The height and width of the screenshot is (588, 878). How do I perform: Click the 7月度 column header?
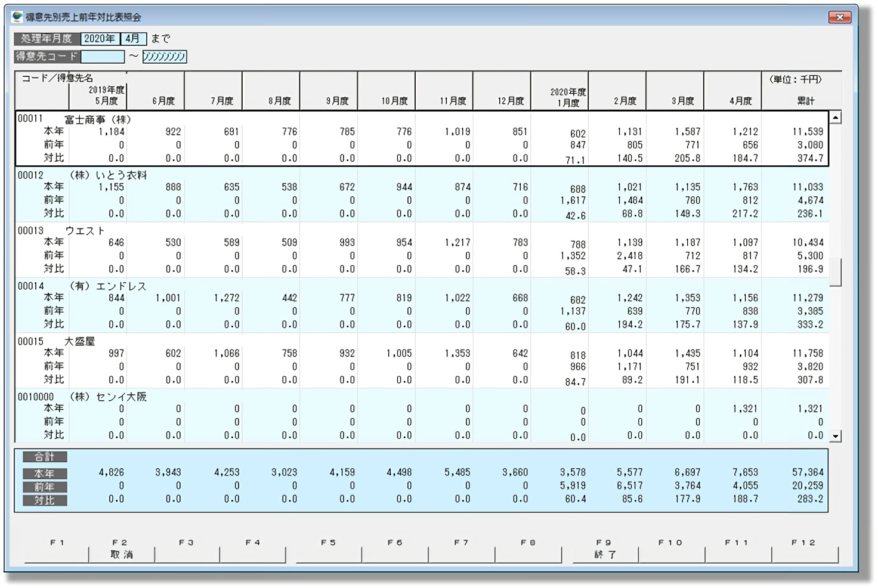tap(221, 101)
